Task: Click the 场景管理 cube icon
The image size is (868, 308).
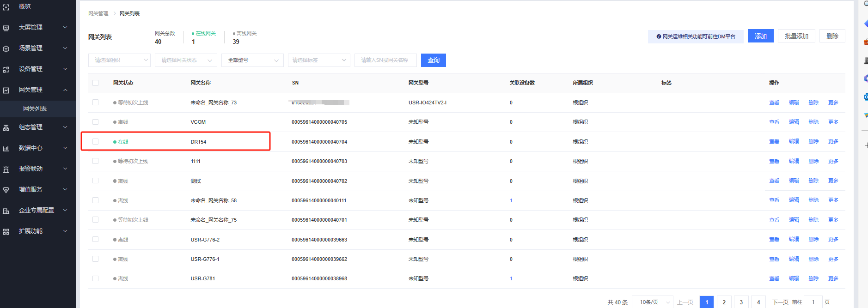Action: (6, 48)
